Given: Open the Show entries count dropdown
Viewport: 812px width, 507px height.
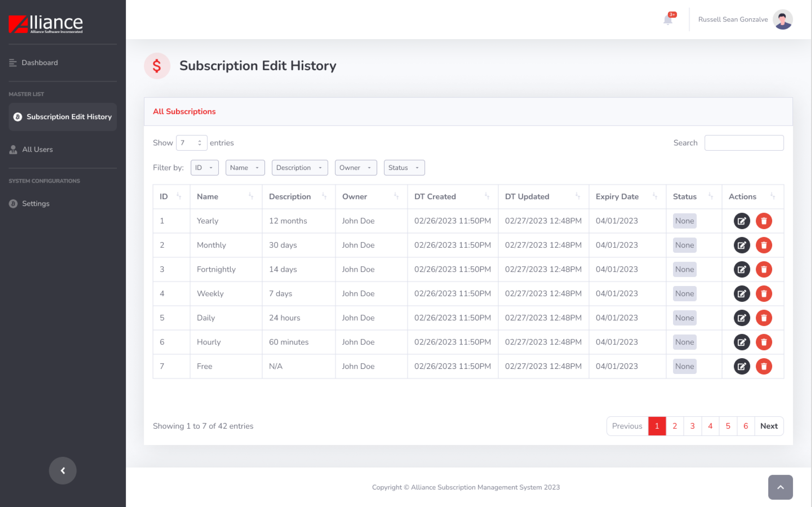Looking at the screenshot, I should click(x=191, y=143).
